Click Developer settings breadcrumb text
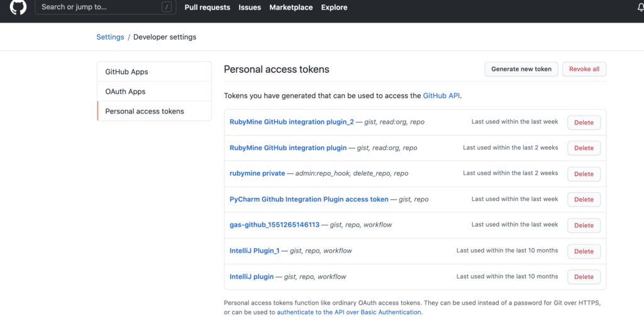The width and height of the screenshot is (644, 319). (x=165, y=37)
